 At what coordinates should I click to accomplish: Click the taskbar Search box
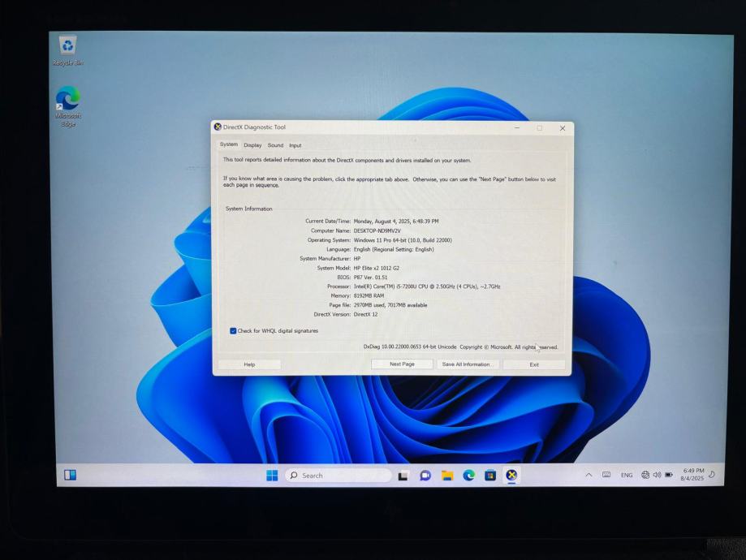pos(339,476)
